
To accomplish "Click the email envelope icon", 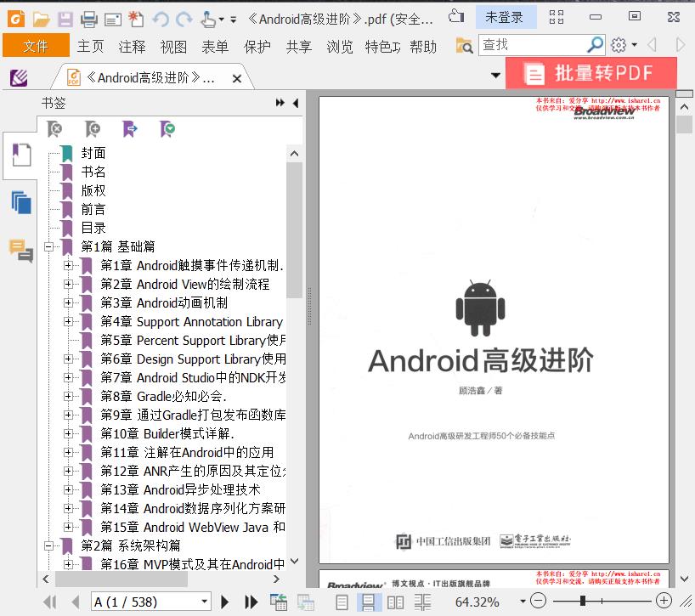I will (x=112, y=20).
